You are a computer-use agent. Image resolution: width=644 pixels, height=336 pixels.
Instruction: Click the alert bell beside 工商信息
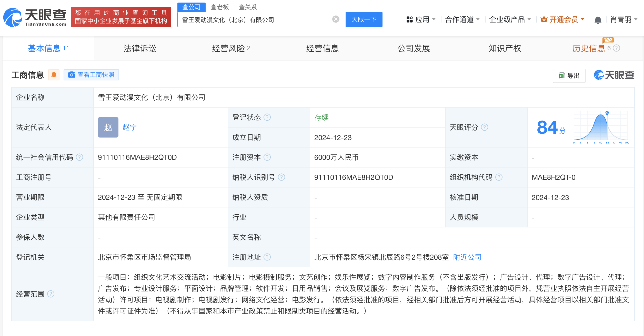click(x=54, y=75)
